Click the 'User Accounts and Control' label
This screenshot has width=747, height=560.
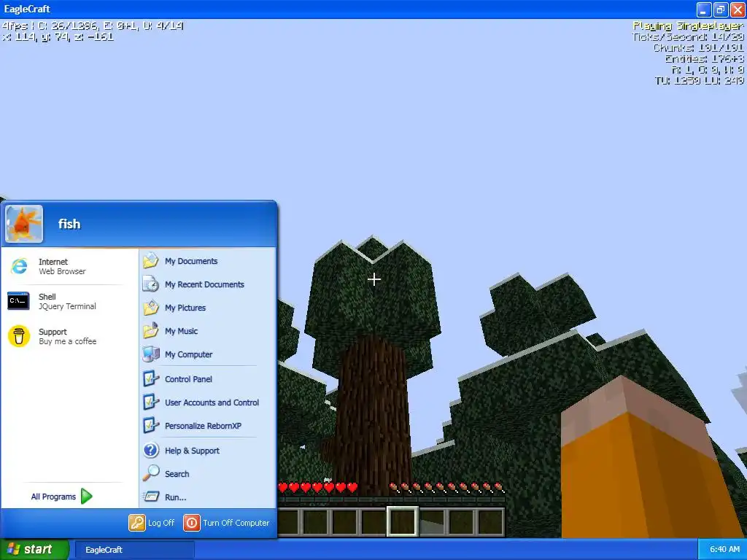click(x=212, y=402)
